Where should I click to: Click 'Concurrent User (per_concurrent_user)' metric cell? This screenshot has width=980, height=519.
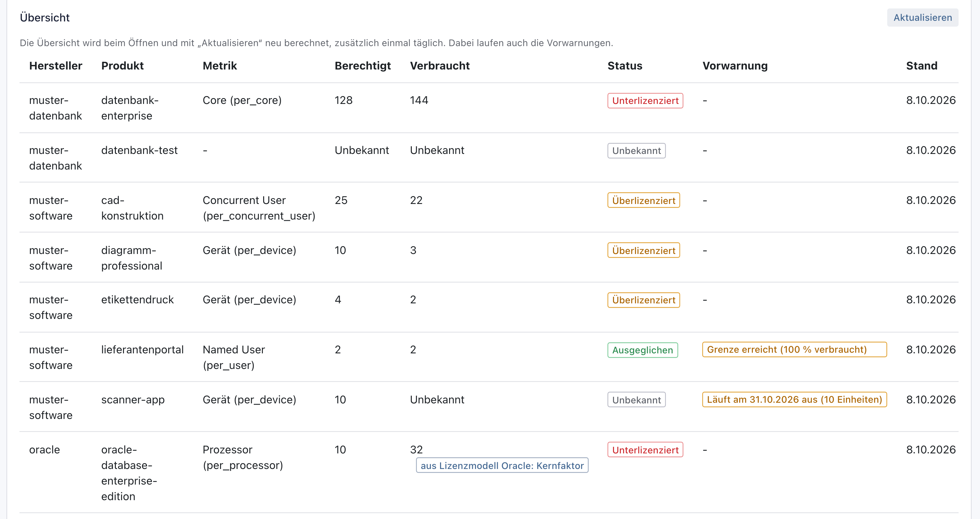[x=259, y=208]
